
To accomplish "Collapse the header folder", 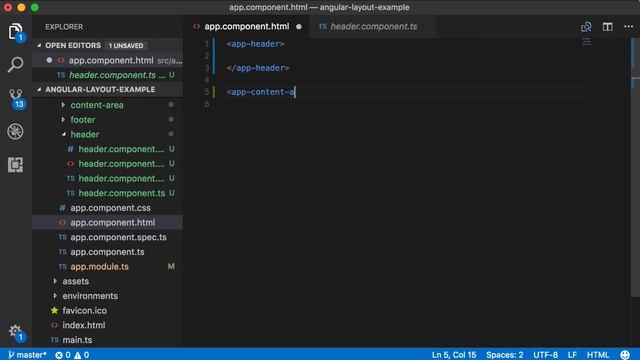I will click(x=84, y=134).
